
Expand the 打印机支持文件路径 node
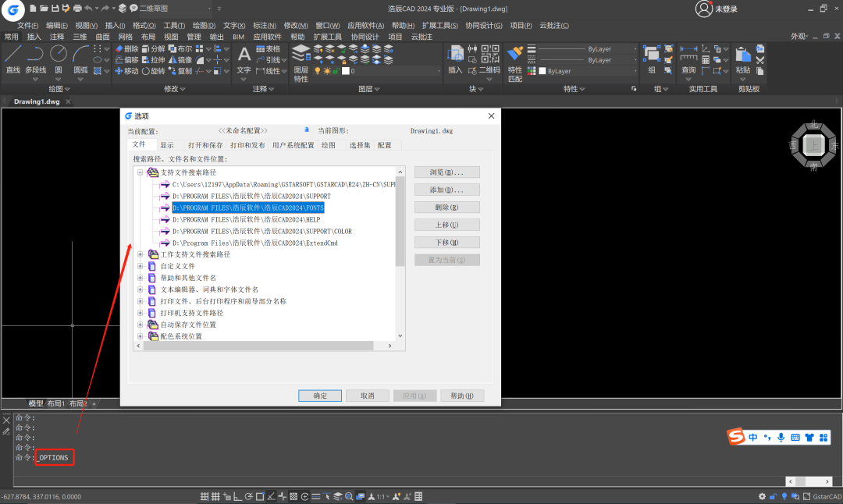pos(140,313)
